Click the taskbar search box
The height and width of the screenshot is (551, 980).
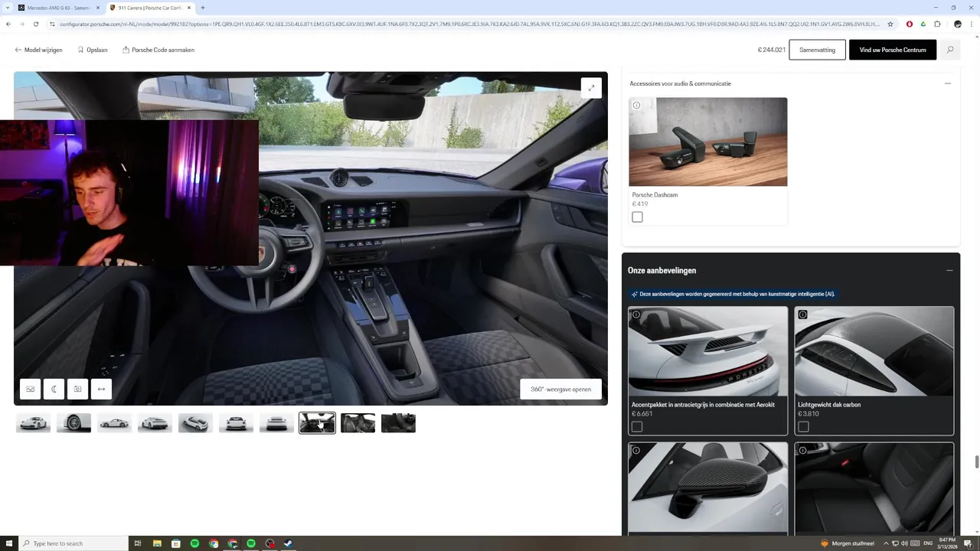[73, 543]
